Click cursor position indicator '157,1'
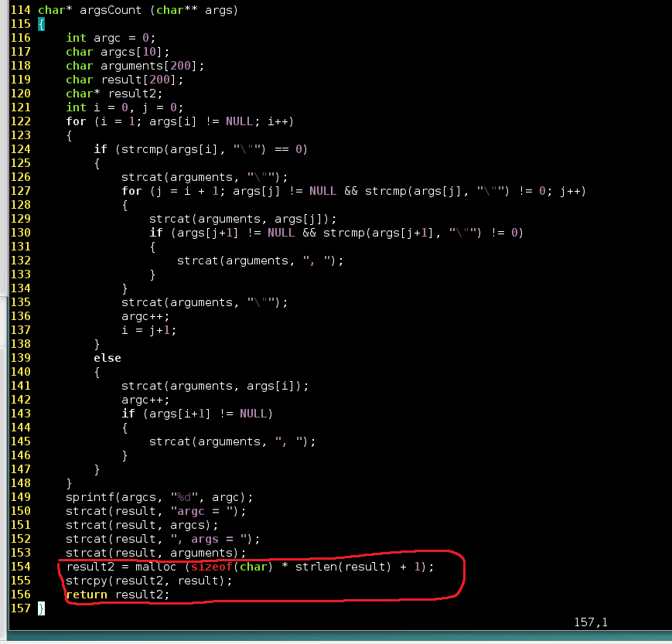Image resolution: width=672 pixels, height=644 pixels. pyautogui.click(x=591, y=622)
